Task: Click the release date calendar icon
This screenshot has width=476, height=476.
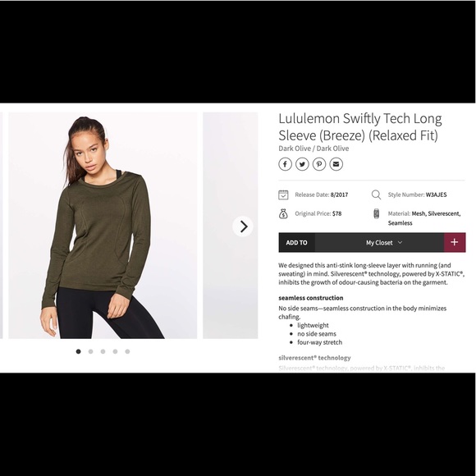Action: point(283,195)
